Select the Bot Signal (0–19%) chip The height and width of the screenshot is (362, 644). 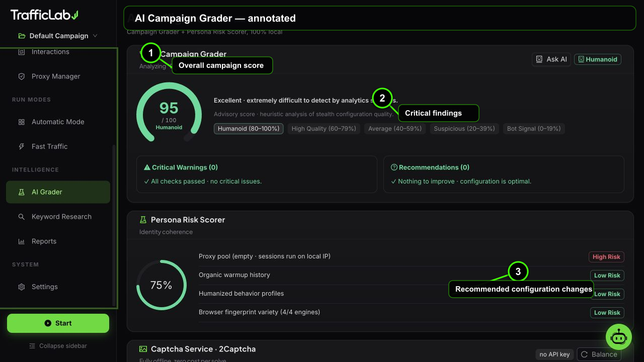(x=534, y=129)
